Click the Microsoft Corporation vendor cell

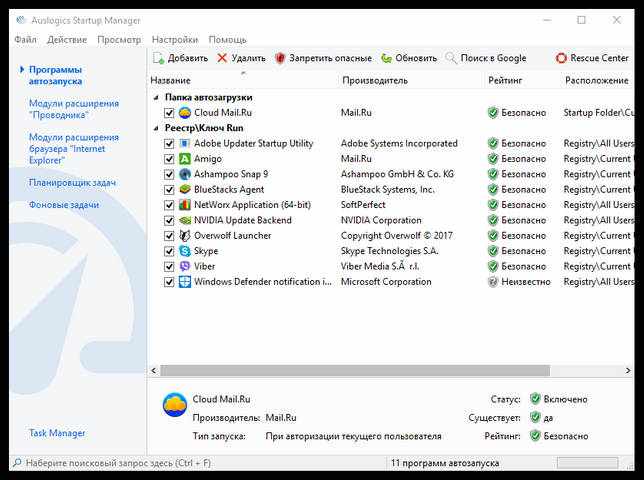click(x=386, y=282)
